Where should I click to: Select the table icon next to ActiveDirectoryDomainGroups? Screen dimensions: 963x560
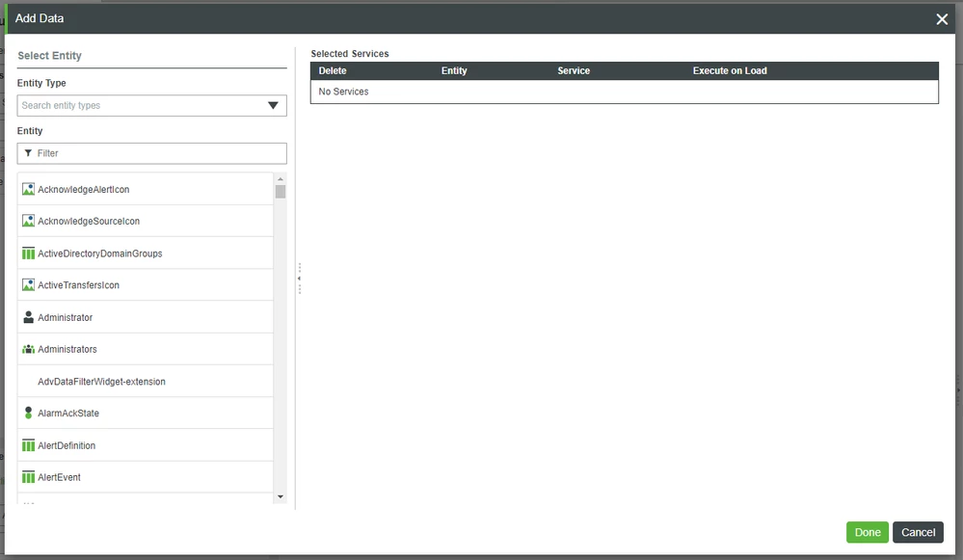(27, 253)
